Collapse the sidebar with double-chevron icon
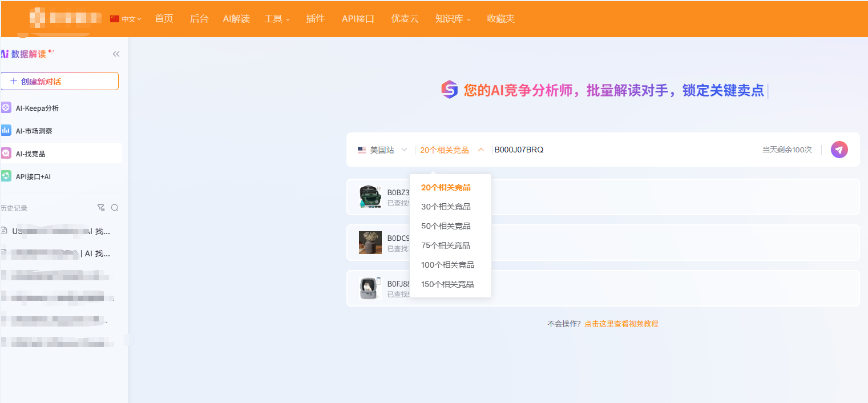The width and height of the screenshot is (868, 403). tap(116, 54)
